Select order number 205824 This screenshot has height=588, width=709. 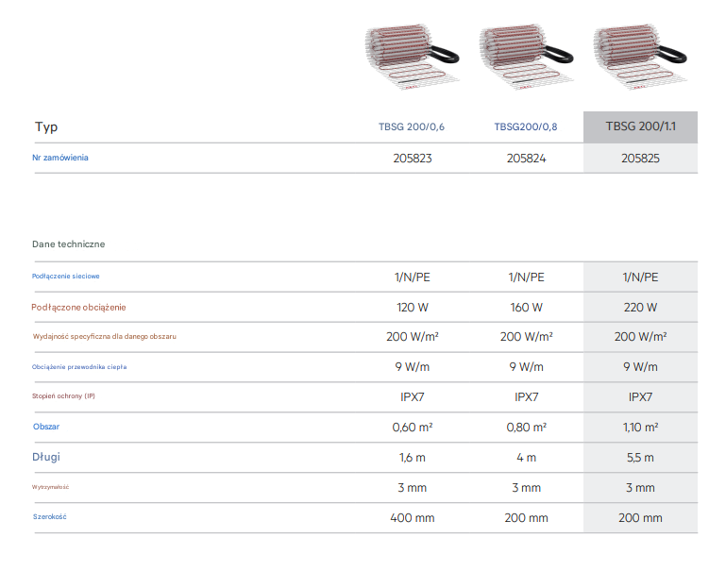tap(527, 159)
